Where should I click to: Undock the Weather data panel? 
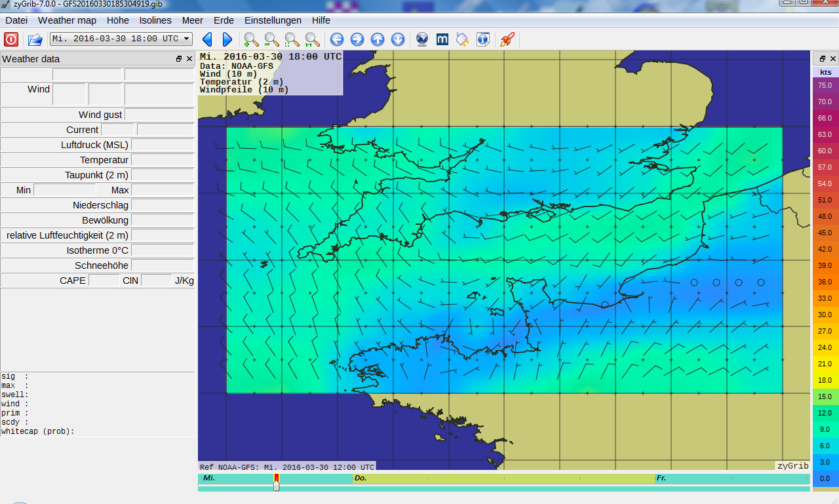pos(179,59)
